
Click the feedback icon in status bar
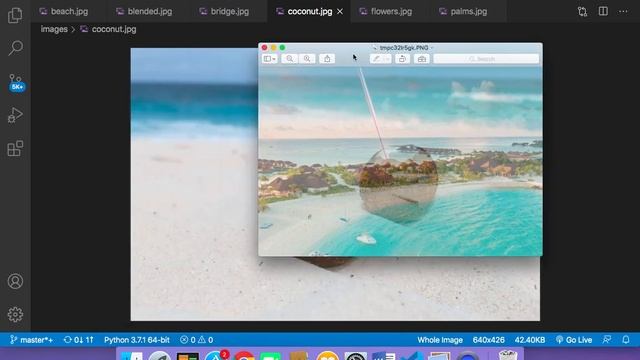pyautogui.click(x=607, y=340)
